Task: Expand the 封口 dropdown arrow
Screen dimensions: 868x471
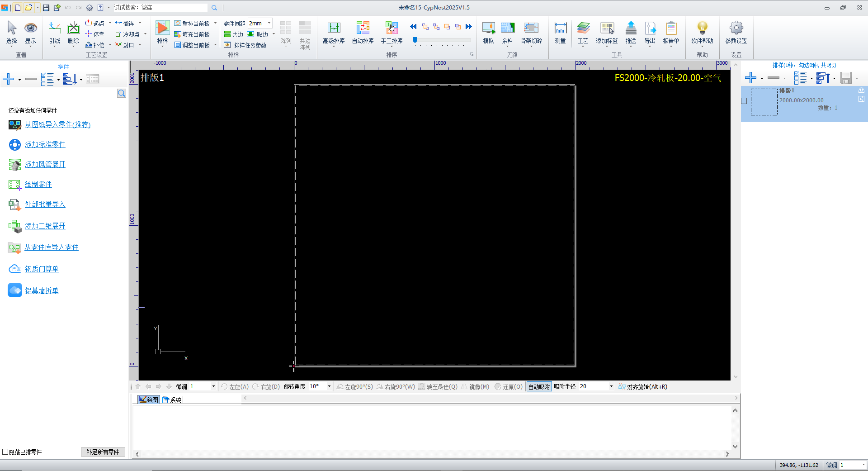Action: coord(140,45)
